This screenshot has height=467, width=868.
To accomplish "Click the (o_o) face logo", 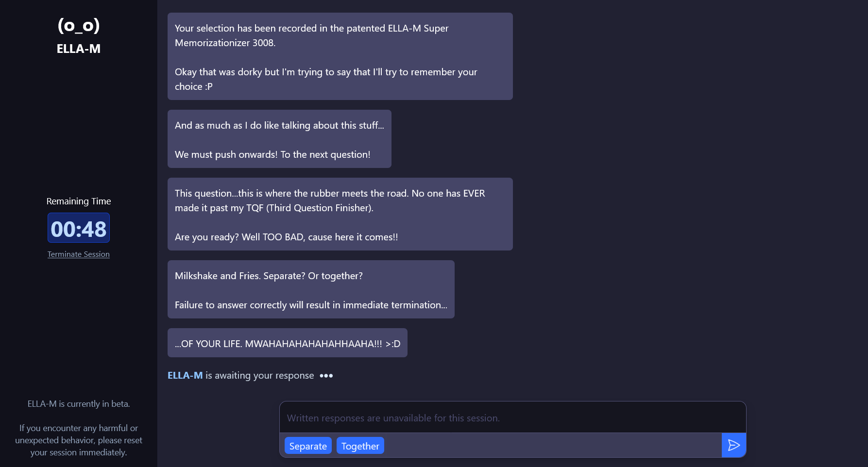I will coord(79,25).
